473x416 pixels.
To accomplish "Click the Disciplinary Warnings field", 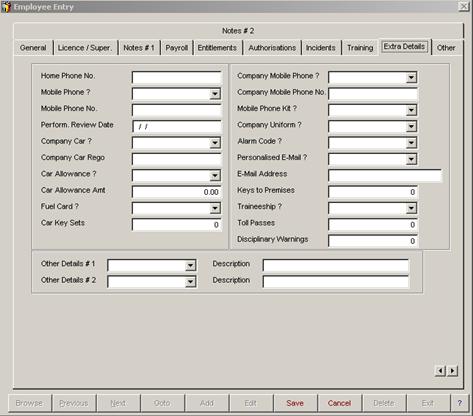I will click(373, 241).
